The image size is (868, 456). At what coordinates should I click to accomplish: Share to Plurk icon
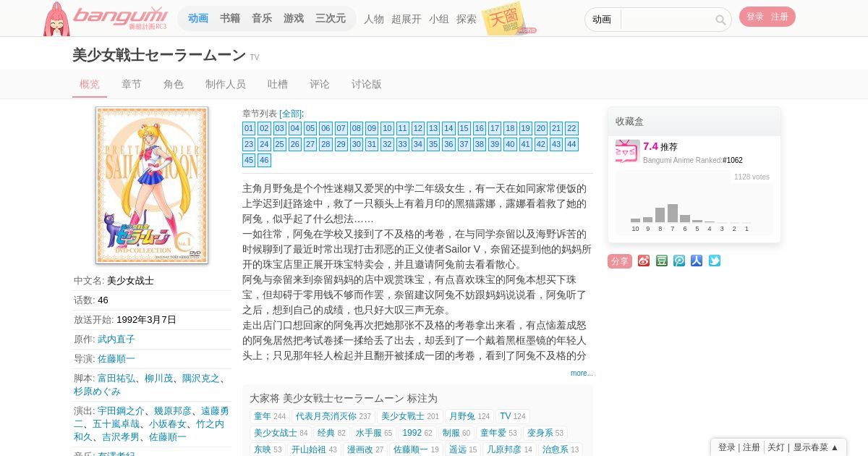point(679,261)
